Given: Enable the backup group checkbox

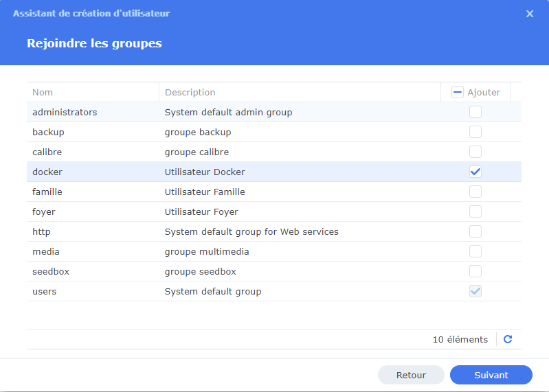Looking at the screenshot, I should point(475,132).
